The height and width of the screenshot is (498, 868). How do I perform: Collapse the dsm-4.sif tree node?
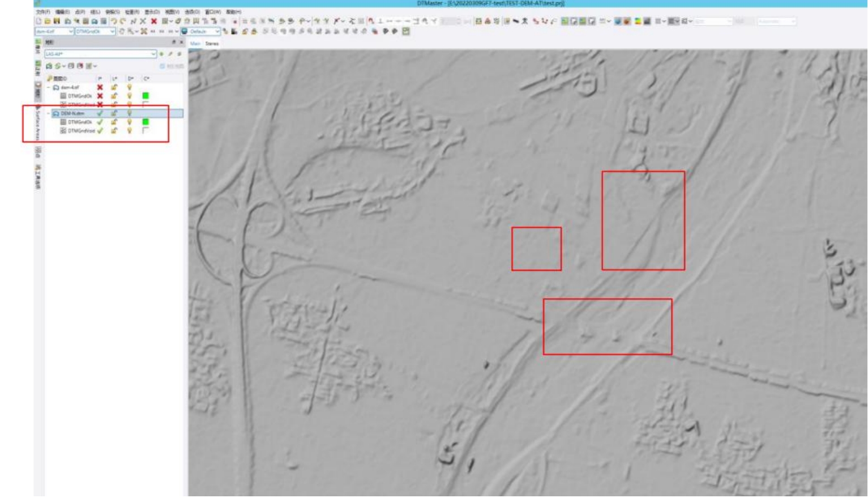pyautogui.click(x=49, y=88)
